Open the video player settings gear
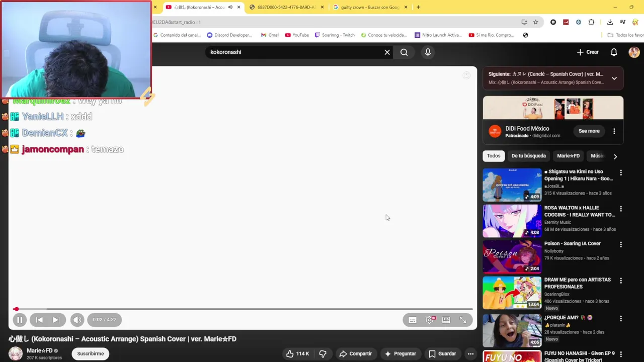The height and width of the screenshot is (362, 644). (430, 320)
